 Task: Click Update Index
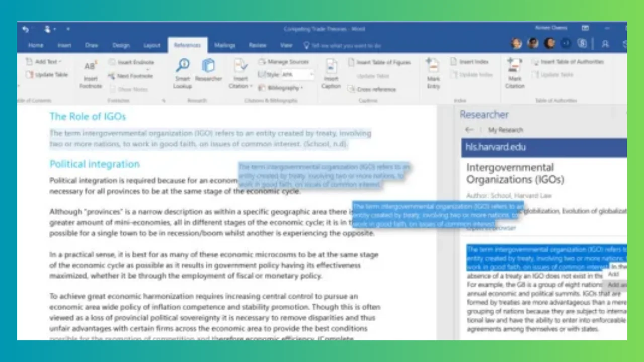[471, 75]
